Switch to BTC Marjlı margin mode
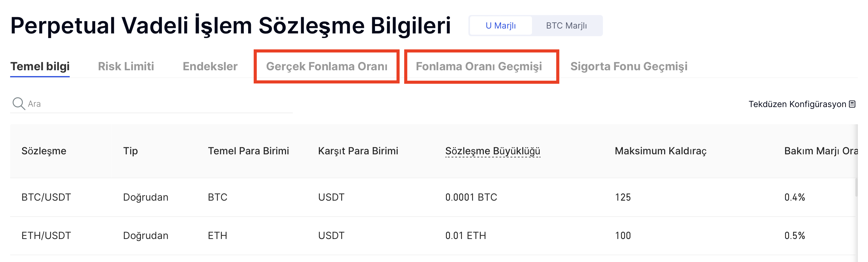Viewport: 868px width, 262px height. [x=566, y=25]
